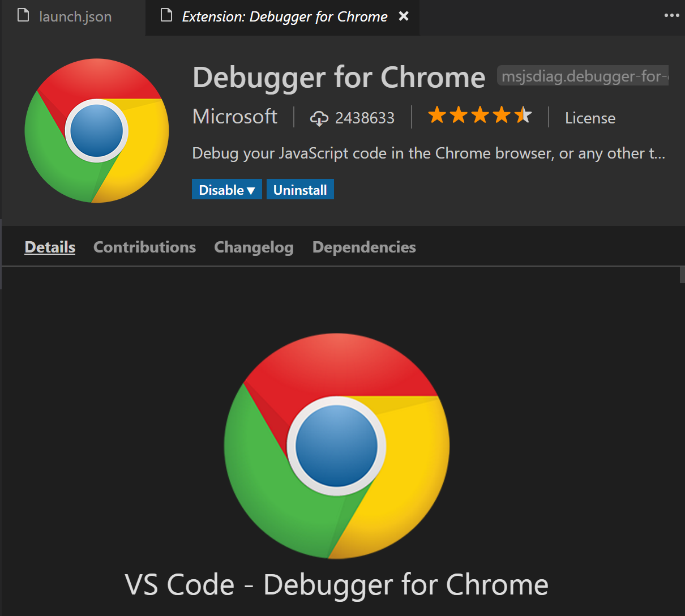Viewport: 685px width, 616px height.
Task: Click the small Chrome logo in the extension header
Action: [x=97, y=131]
